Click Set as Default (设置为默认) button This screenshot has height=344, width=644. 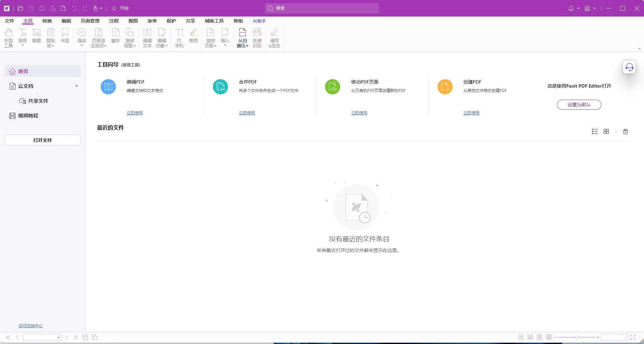click(579, 105)
